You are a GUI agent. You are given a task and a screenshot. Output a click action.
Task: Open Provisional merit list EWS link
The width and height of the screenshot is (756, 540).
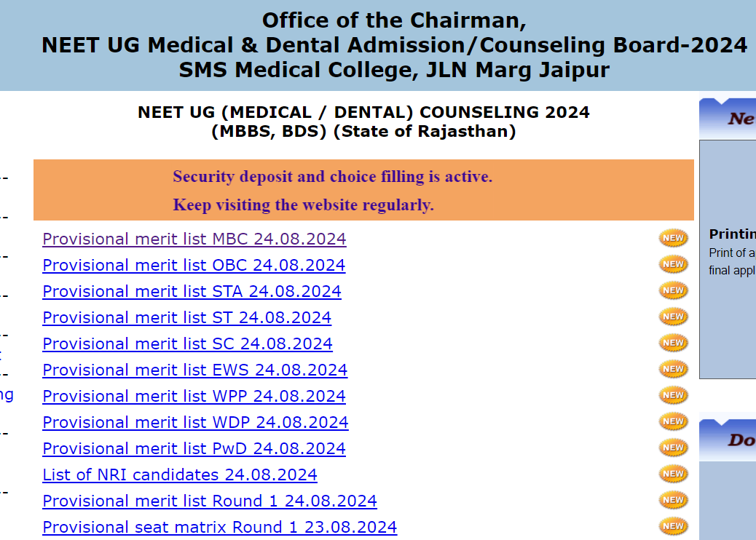(194, 370)
